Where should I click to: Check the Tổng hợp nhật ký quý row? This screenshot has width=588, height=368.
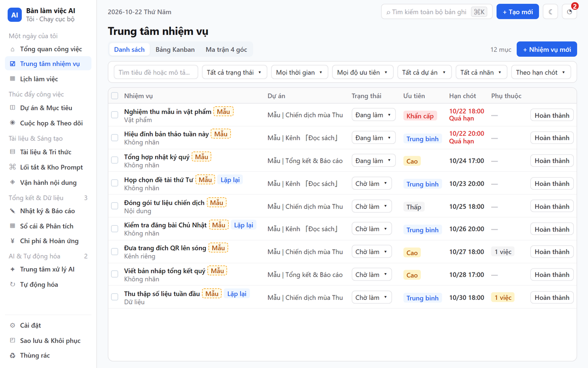tap(115, 160)
